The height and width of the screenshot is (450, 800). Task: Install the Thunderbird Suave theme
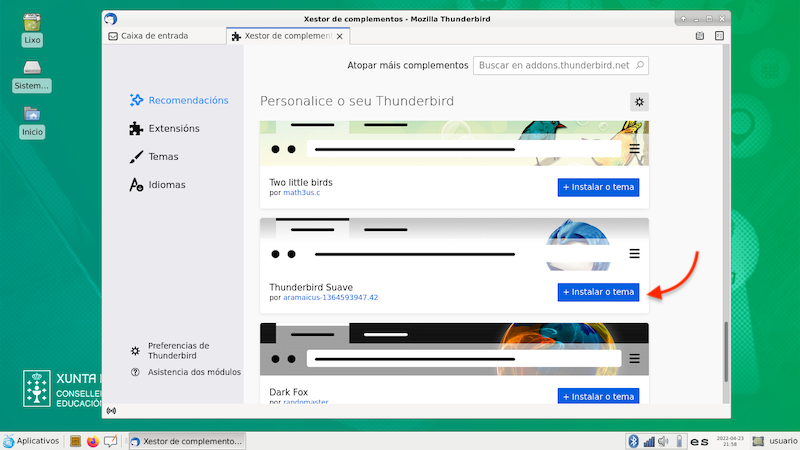[598, 292]
